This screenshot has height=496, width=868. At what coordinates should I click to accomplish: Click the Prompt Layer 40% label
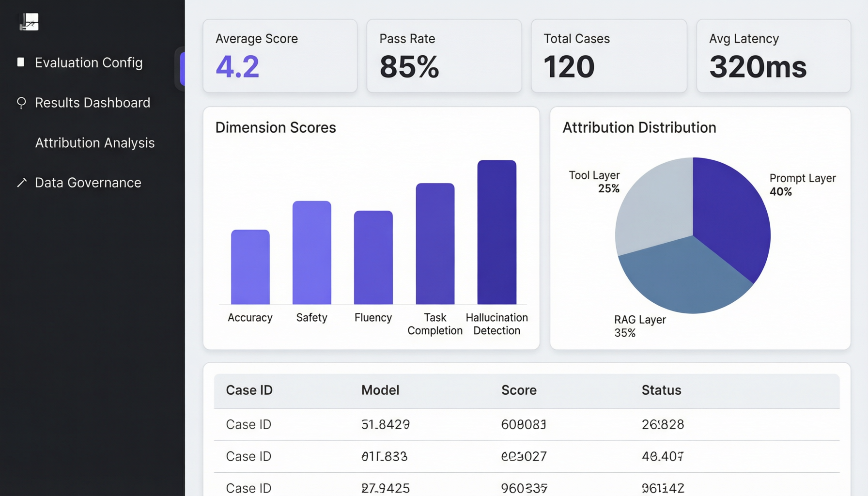pyautogui.click(x=803, y=185)
